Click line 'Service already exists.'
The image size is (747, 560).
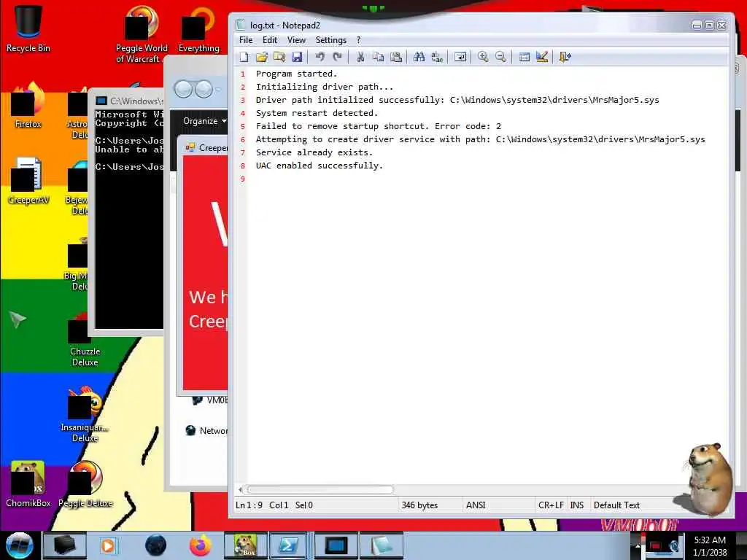point(314,152)
